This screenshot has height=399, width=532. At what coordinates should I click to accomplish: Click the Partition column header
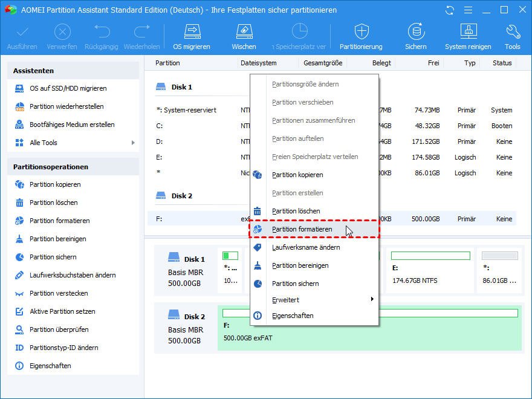pyautogui.click(x=167, y=63)
